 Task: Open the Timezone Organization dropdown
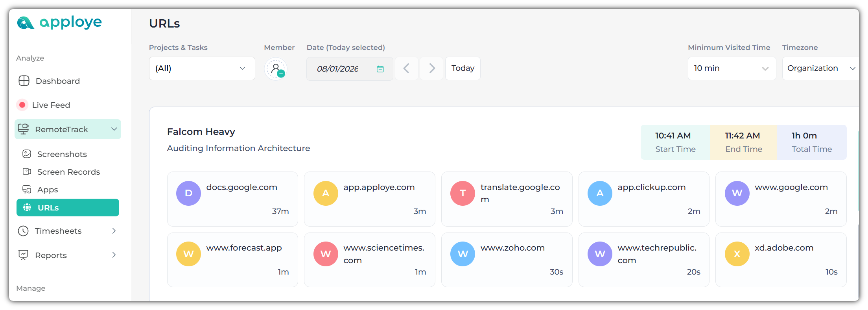[x=820, y=68]
